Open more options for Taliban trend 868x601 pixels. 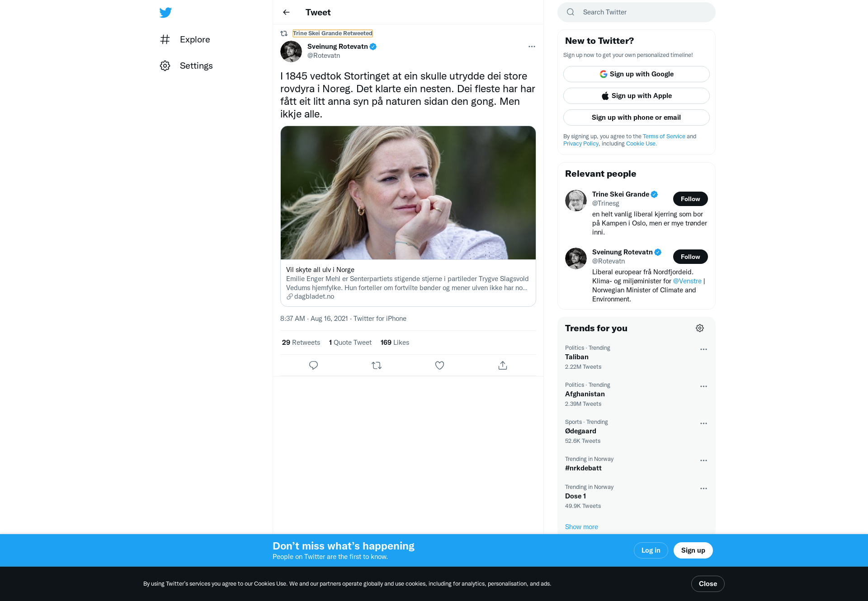(x=703, y=349)
